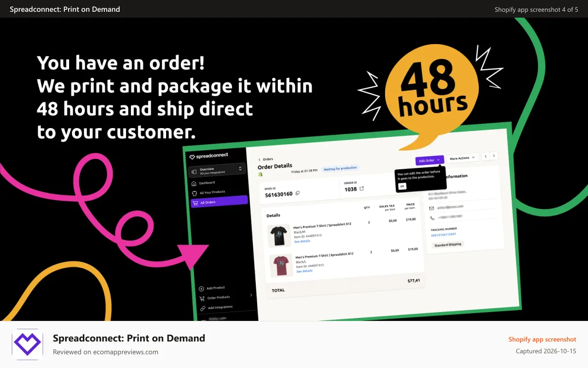Click the Waiting for production status badge
588x368 pixels.
pos(341,168)
